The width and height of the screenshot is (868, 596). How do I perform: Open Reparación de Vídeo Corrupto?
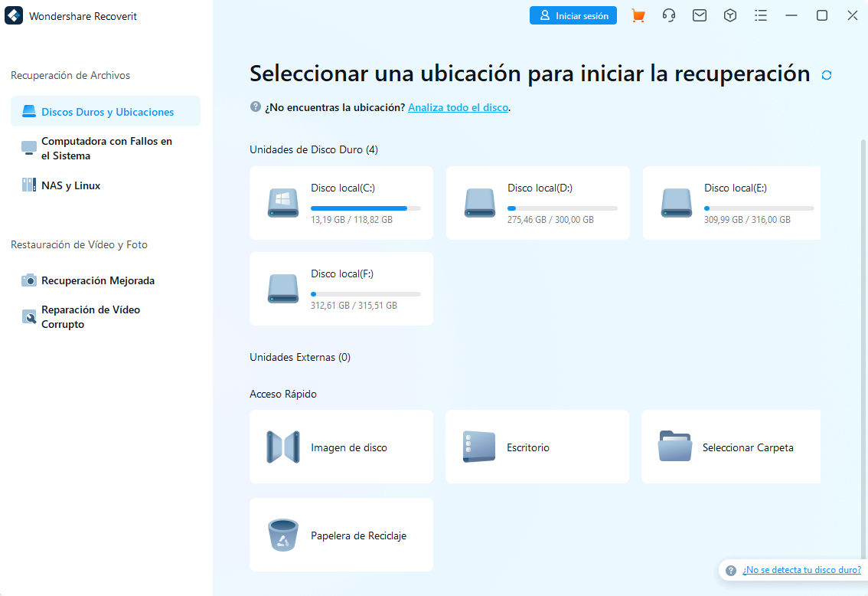point(105,316)
